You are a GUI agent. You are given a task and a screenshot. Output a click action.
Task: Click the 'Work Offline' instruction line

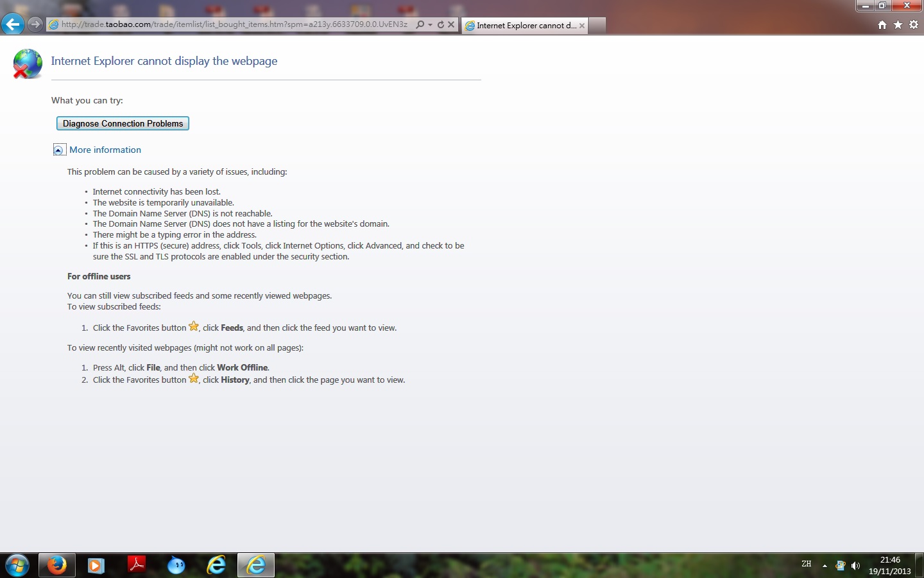(181, 367)
